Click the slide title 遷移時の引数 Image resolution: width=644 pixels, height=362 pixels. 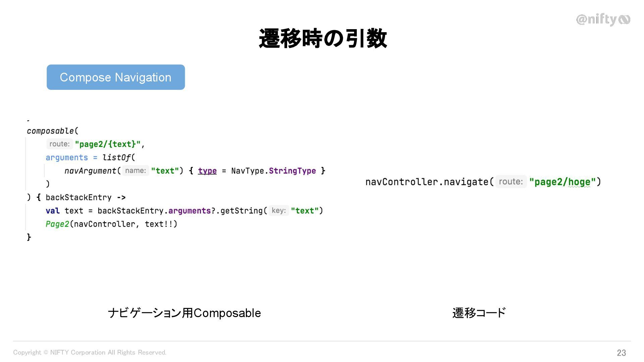click(323, 38)
